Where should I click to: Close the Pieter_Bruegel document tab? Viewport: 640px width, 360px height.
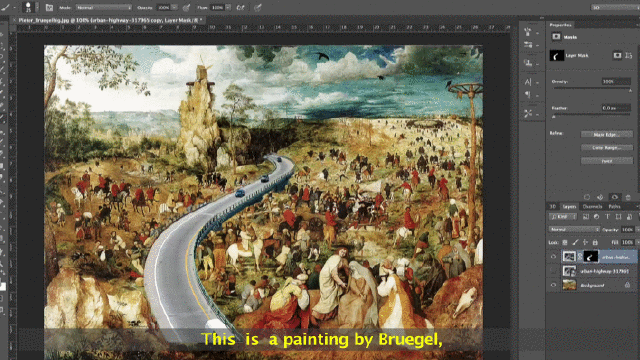tap(14, 20)
